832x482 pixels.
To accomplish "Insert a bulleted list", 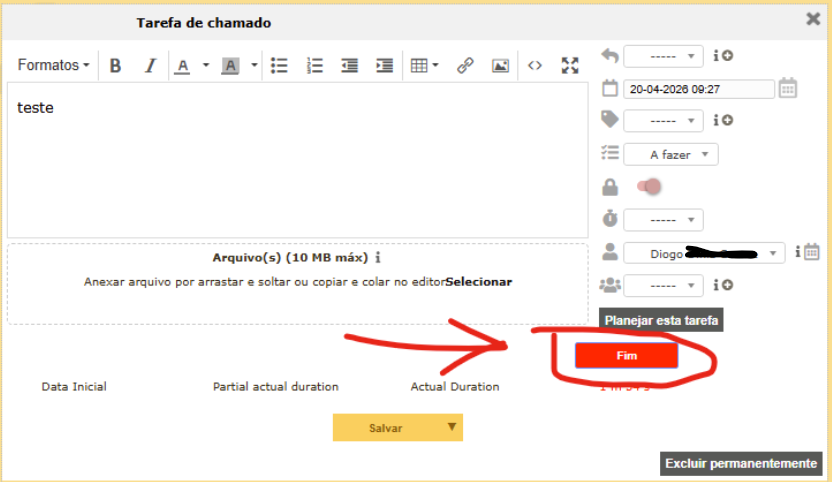I will point(279,65).
